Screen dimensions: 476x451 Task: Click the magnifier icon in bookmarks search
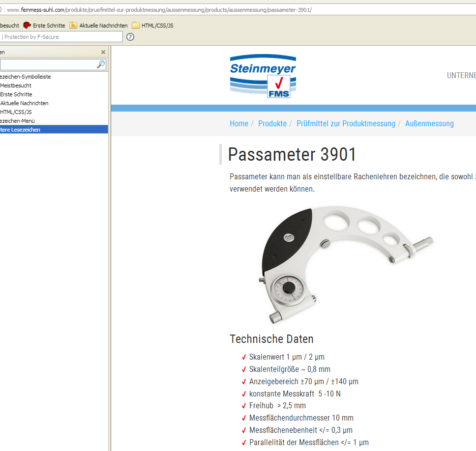pyautogui.click(x=101, y=64)
